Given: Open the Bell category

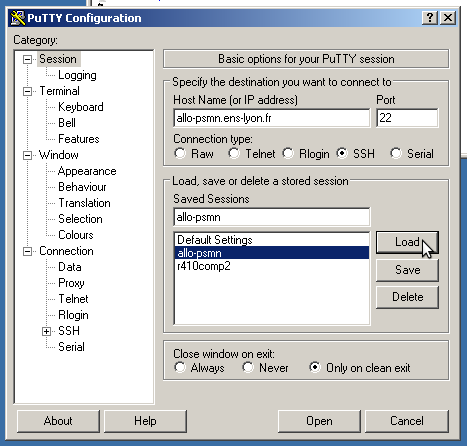Looking at the screenshot, I should point(67,123).
